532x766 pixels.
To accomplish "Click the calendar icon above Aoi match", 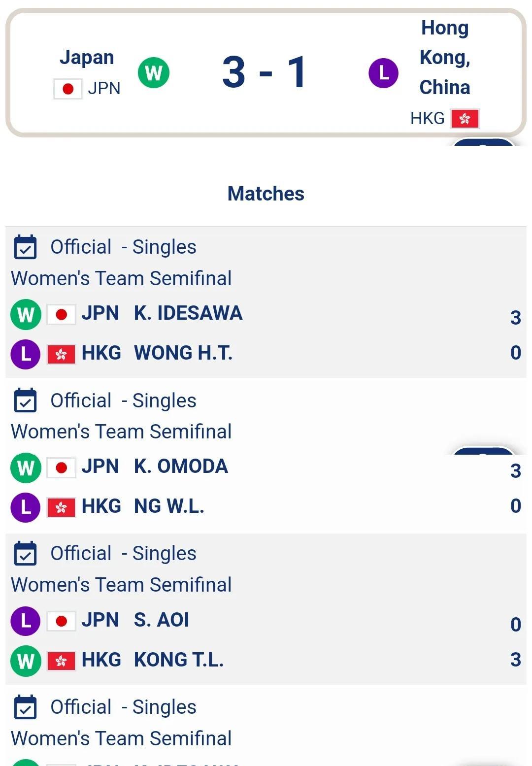I will (x=25, y=553).
